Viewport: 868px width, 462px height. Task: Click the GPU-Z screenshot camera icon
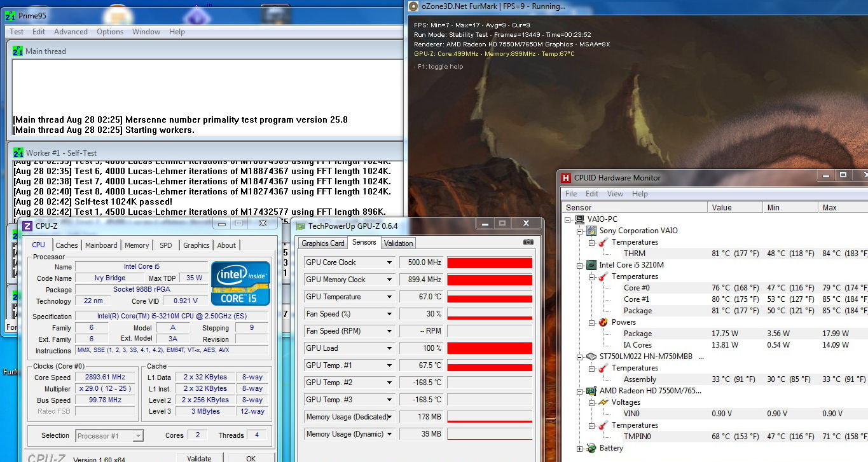[528, 242]
